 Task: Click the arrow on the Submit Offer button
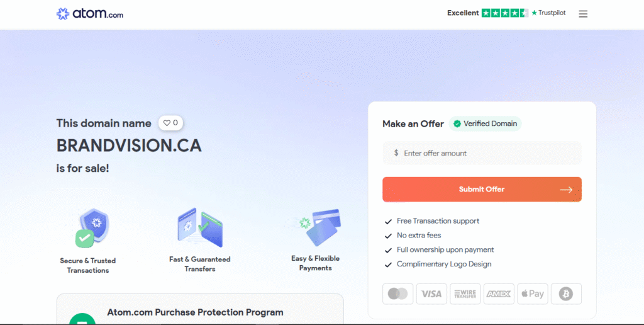tap(566, 190)
